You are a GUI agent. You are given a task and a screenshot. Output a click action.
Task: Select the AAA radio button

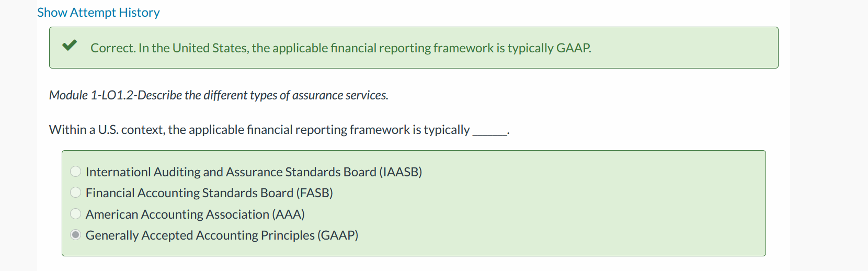[x=76, y=214]
